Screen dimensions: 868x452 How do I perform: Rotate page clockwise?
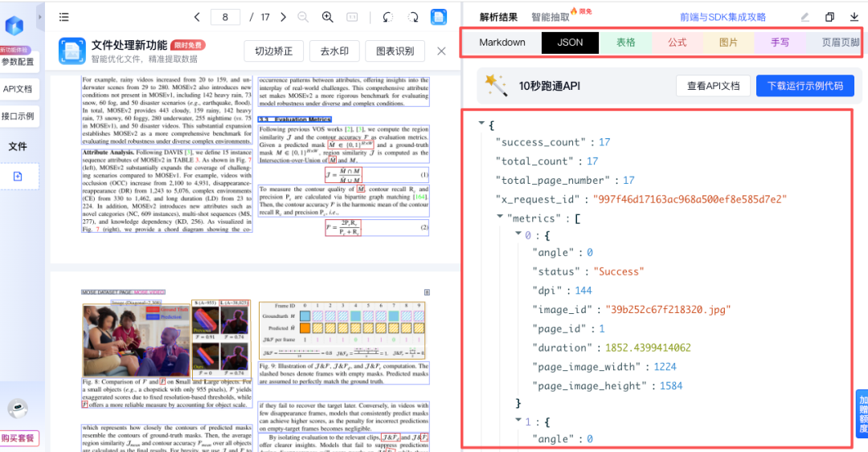(413, 17)
